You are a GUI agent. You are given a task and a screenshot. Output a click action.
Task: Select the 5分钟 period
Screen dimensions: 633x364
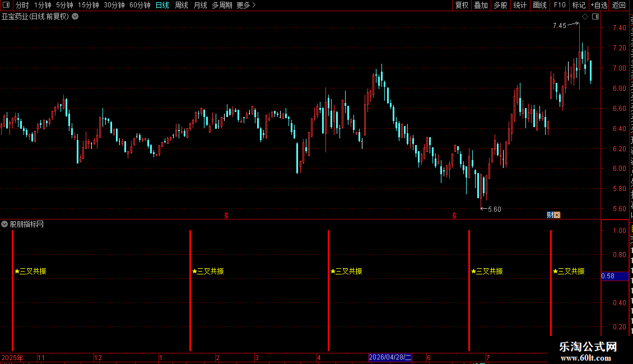click(x=64, y=5)
